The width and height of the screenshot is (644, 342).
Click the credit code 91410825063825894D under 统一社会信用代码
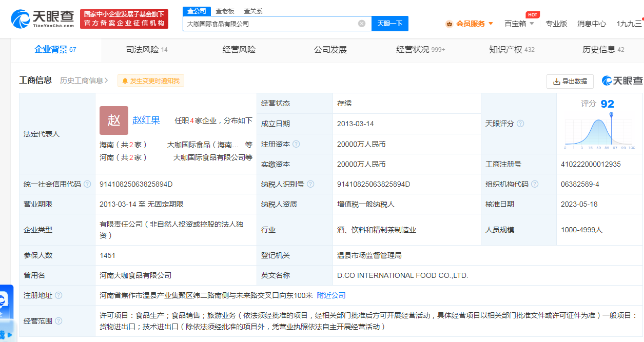(136, 184)
